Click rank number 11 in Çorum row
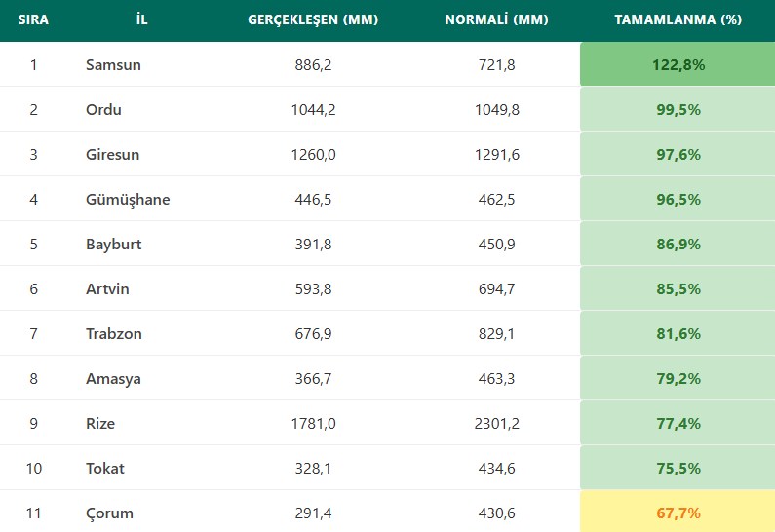The width and height of the screenshot is (775, 532). pyautogui.click(x=33, y=513)
